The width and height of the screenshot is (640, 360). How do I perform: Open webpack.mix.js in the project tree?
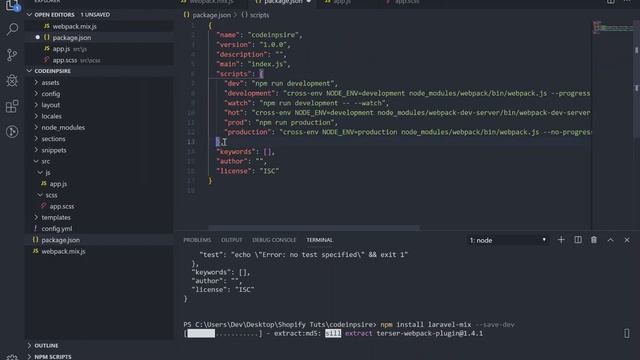pos(98,251)
